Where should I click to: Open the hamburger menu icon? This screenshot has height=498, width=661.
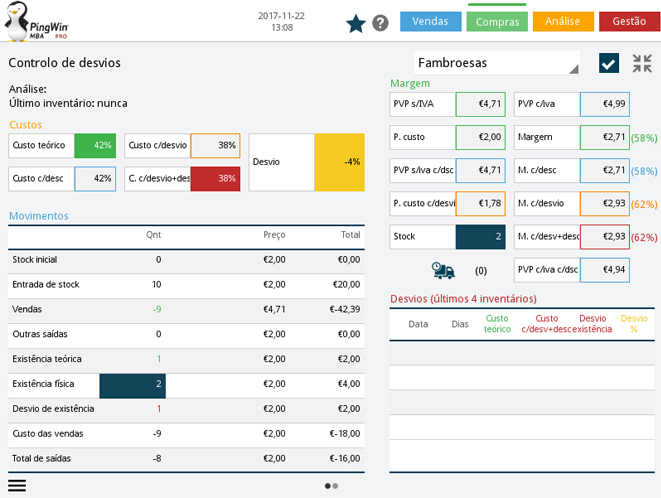17,485
